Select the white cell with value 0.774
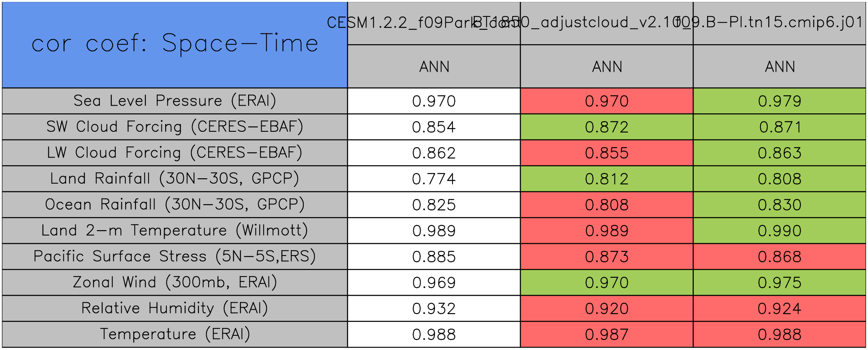This screenshot has width=868, height=350. click(x=434, y=179)
